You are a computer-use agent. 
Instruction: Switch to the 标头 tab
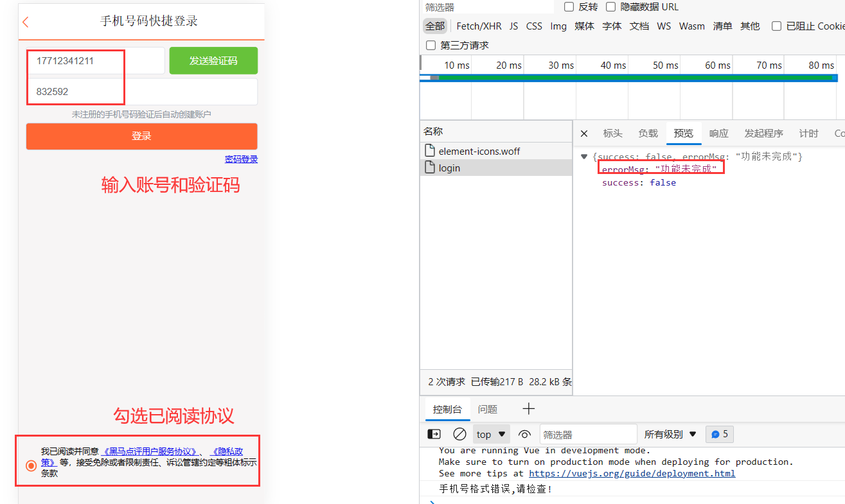pos(612,134)
